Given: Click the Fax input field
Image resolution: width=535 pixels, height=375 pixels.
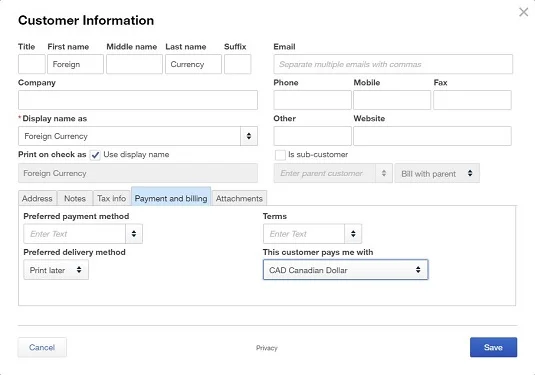Looking at the screenshot, I should 472,100.
